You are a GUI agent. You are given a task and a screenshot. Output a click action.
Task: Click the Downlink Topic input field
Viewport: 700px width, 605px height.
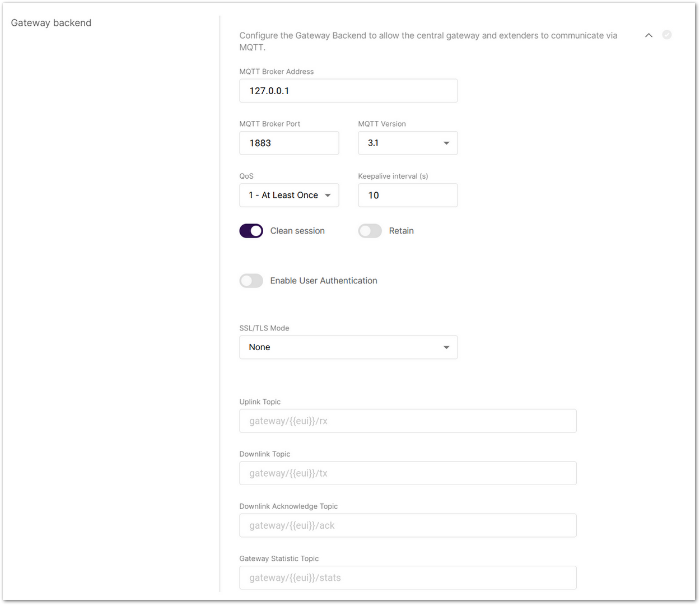408,473
